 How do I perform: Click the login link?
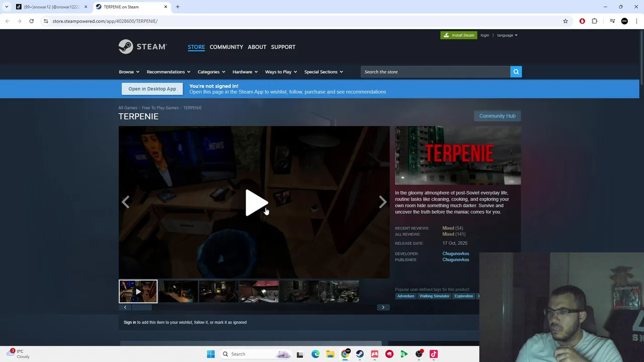485,35
